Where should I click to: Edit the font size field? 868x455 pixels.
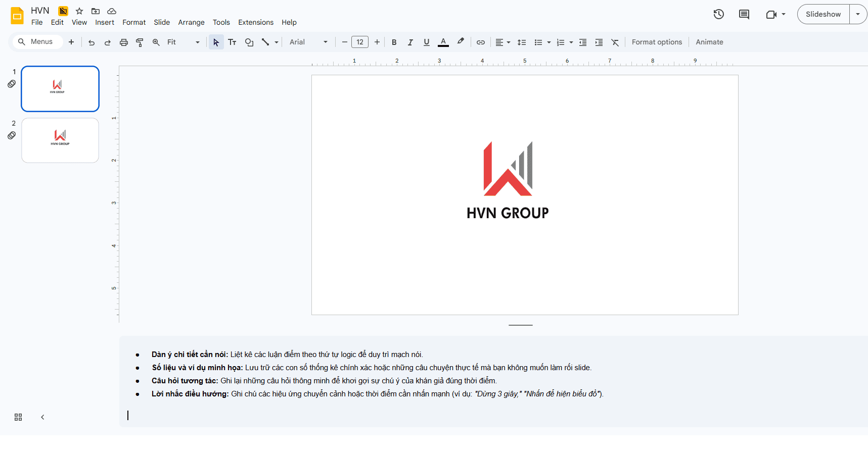[360, 42]
